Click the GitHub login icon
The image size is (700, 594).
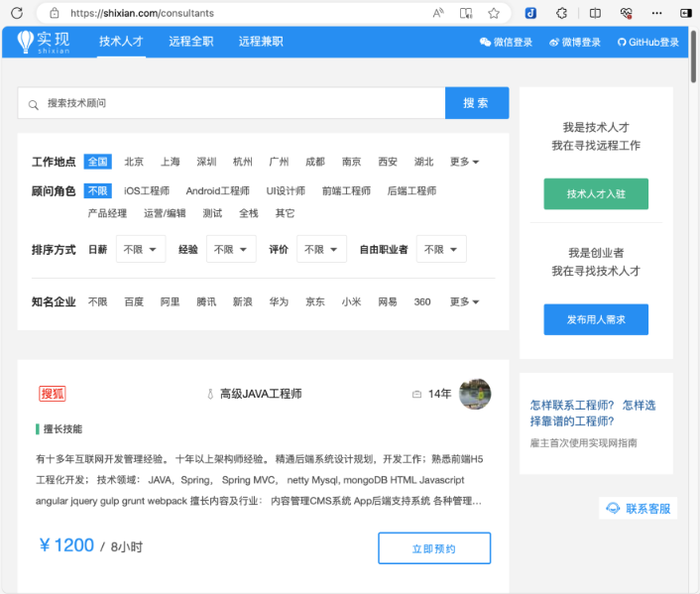[x=622, y=43]
